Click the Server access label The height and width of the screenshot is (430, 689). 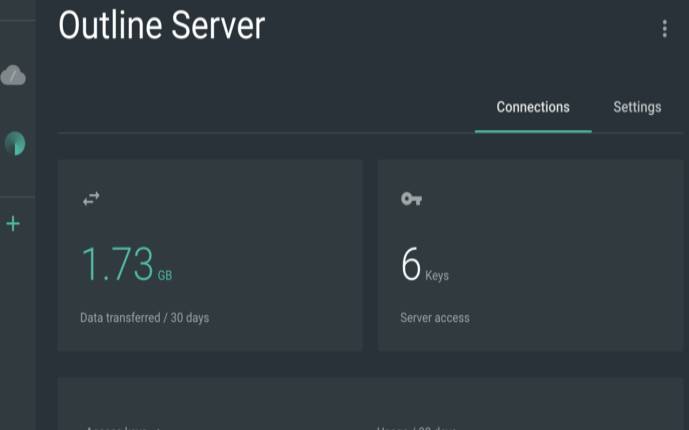click(x=435, y=318)
